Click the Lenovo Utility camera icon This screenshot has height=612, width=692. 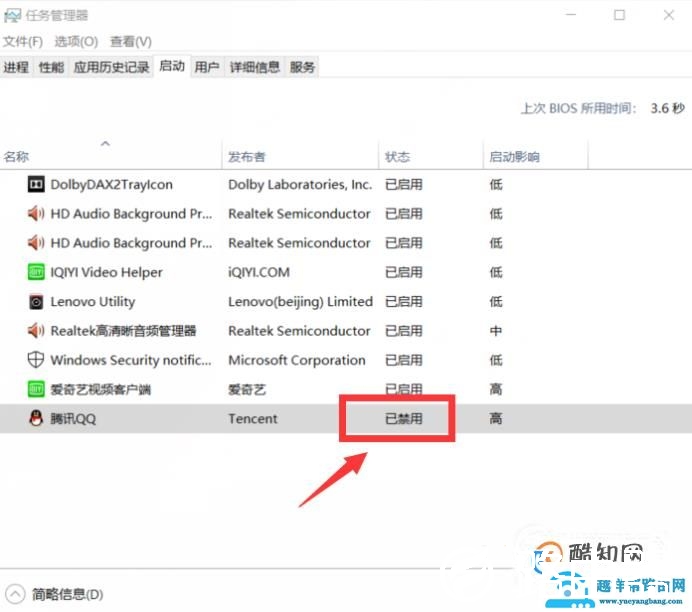[36, 302]
